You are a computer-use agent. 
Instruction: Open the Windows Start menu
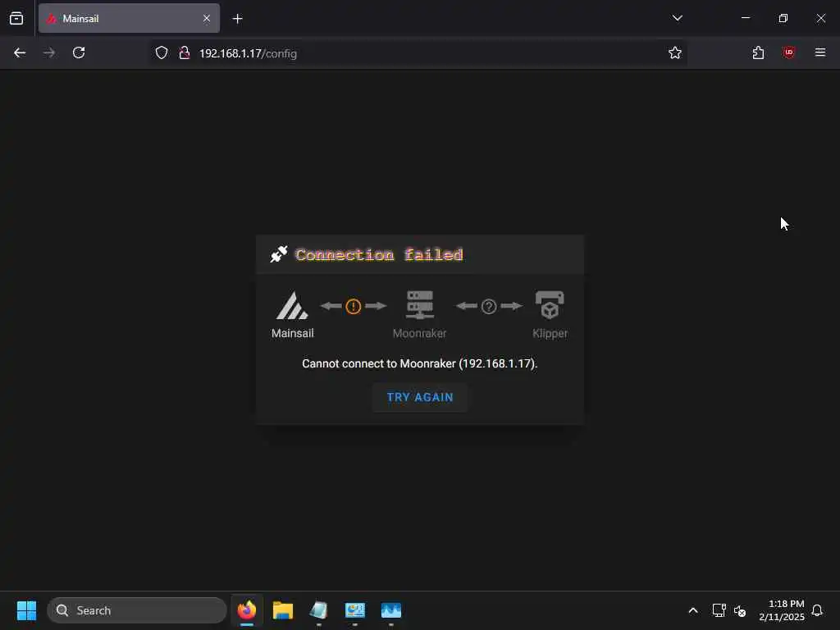[x=26, y=610]
